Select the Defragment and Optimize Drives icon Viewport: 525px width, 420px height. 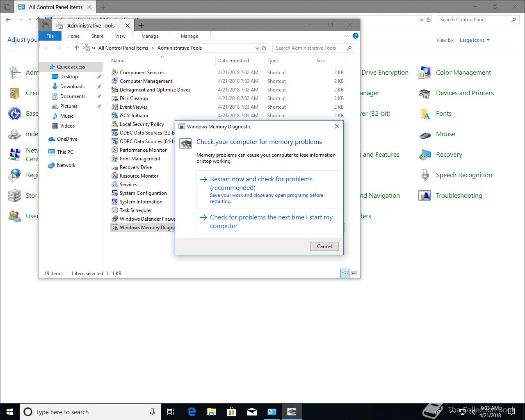(115, 90)
